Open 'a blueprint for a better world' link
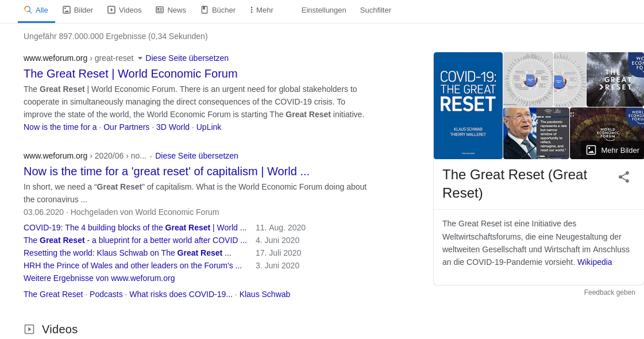The image size is (644, 339). point(135,240)
